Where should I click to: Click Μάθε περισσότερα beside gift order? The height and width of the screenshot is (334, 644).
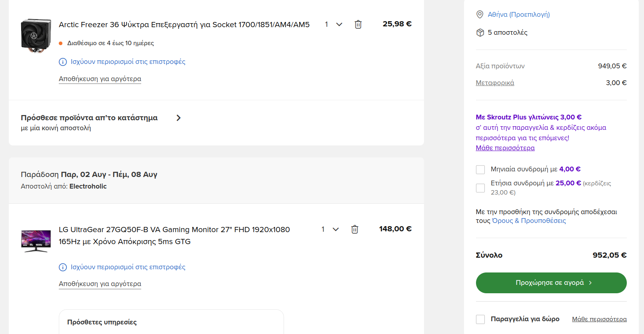(599, 319)
